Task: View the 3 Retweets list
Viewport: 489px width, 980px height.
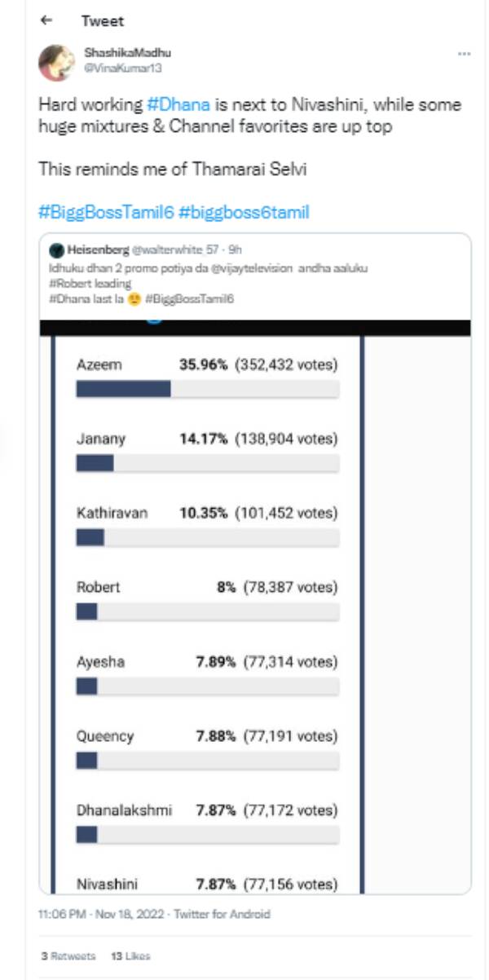Action: point(68,956)
